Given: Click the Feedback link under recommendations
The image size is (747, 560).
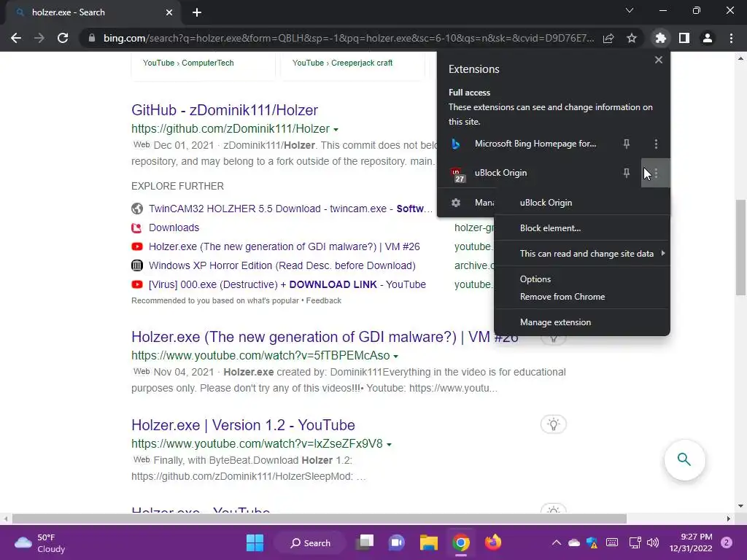Looking at the screenshot, I should (x=323, y=300).
